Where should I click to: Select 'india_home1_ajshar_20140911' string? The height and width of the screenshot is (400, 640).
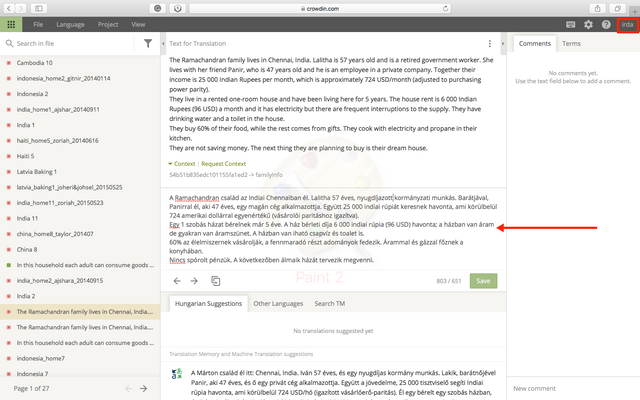pyautogui.click(x=58, y=109)
